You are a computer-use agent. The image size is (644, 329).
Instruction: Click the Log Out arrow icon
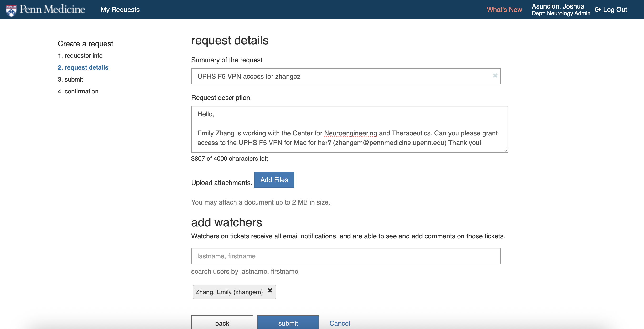598,10
